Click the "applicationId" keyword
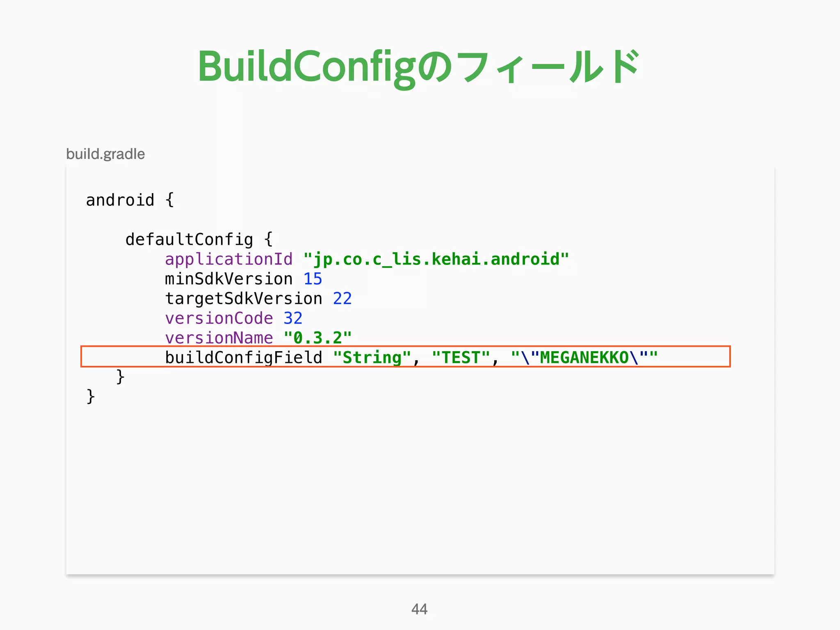 click(229, 260)
